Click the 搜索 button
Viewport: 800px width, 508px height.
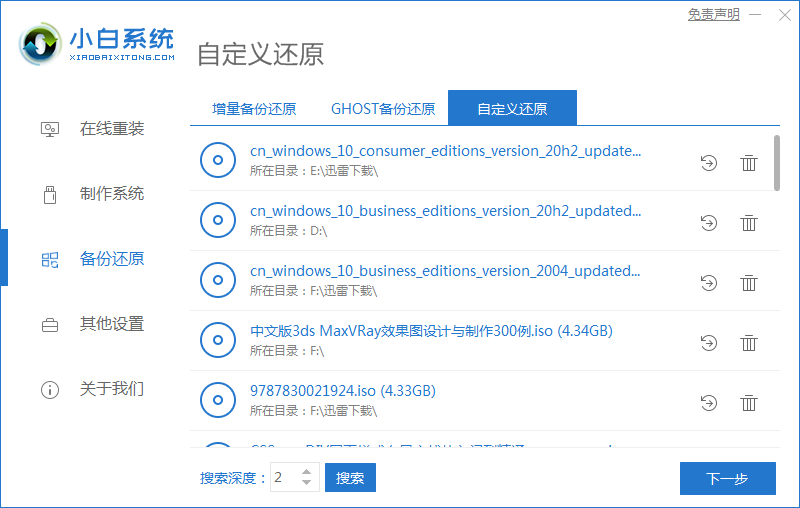point(350,478)
